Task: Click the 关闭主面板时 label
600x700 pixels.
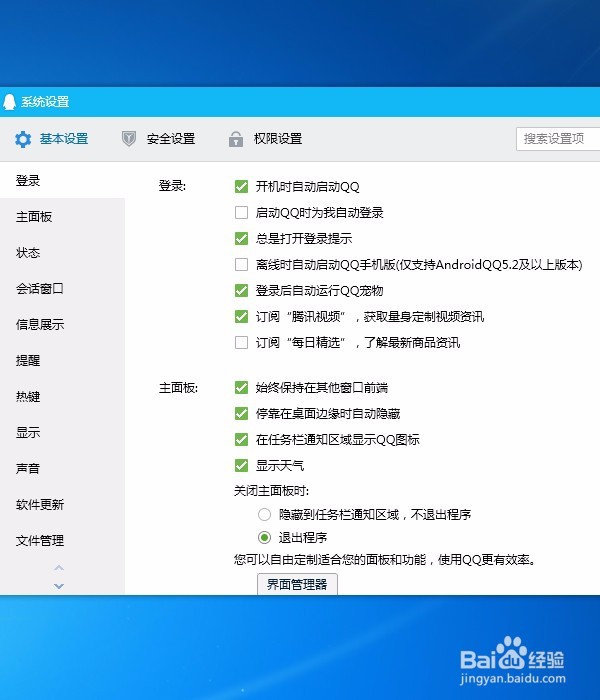Action: click(271, 491)
